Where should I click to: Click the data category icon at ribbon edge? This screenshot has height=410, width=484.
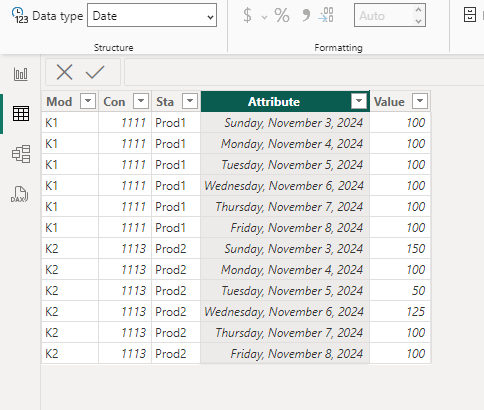[470, 15]
